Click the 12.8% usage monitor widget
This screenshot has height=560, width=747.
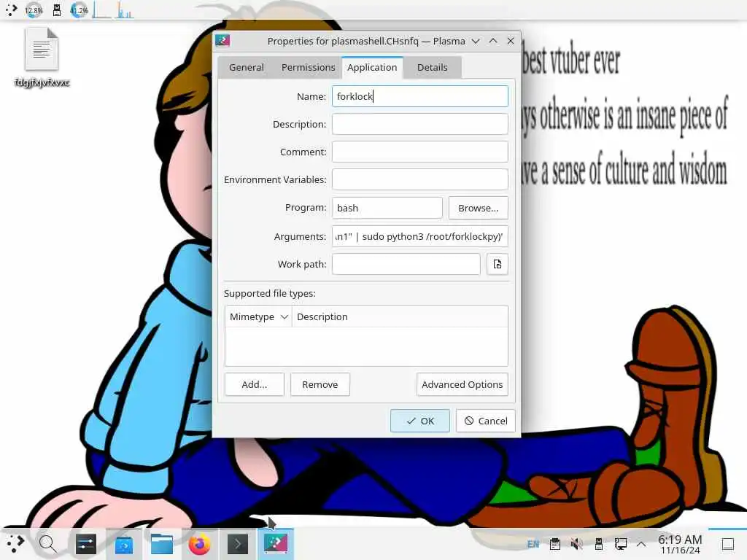point(34,10)
